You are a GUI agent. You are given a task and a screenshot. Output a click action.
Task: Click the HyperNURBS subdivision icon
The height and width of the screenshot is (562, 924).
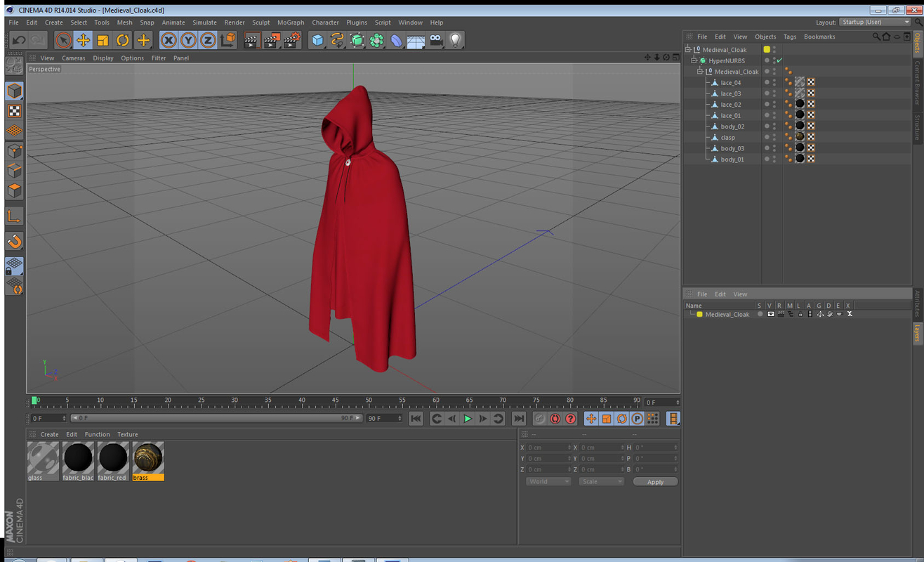pyautogui.click(x=357, y=40)
